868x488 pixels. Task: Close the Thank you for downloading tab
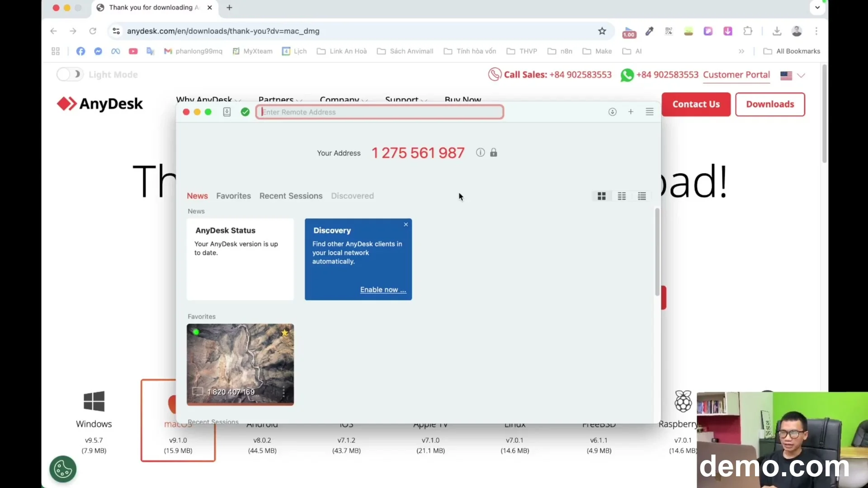[210, 8]
